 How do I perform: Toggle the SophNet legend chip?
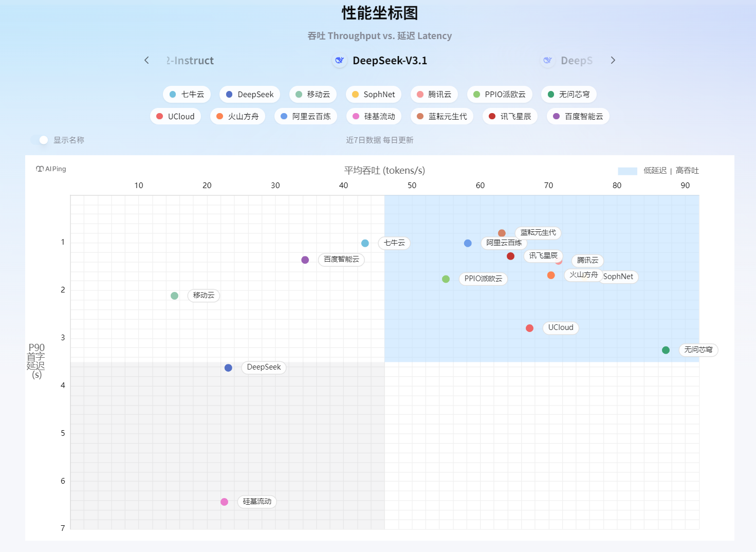point(373,95)
